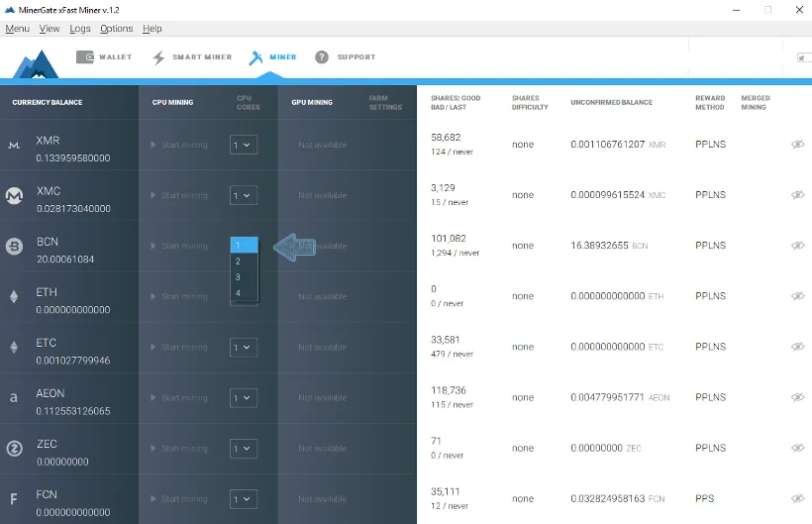Click the FCN Fantomcoin icon
This screenshot has height=524, width=812.
point(14,498)
